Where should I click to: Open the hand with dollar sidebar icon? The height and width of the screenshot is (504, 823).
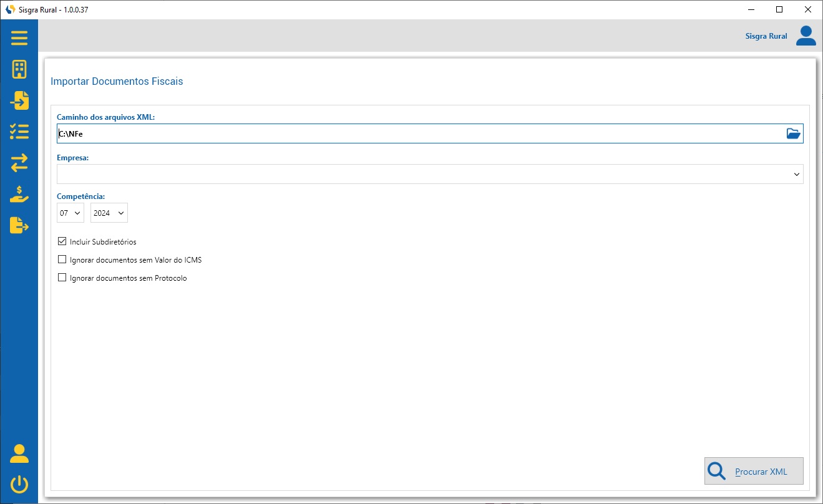click(x=19, y=194)
